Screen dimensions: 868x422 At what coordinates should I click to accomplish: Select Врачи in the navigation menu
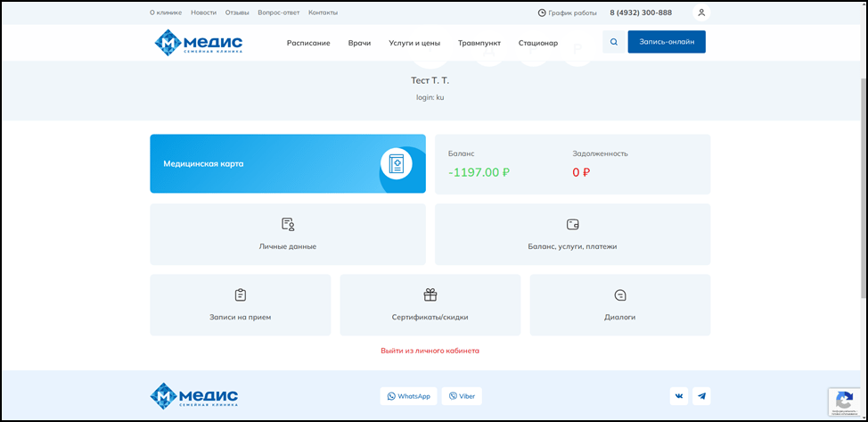[359, 43]
